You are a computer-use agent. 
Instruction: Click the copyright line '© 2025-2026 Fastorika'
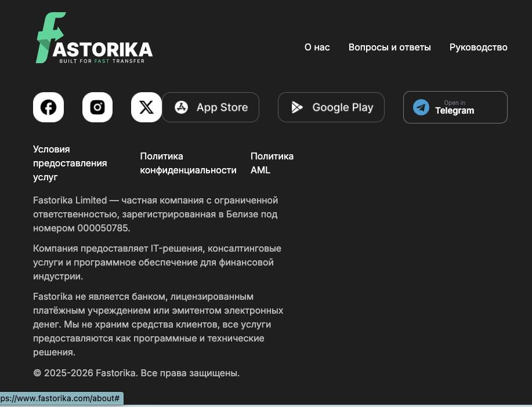tap(136, 373)
